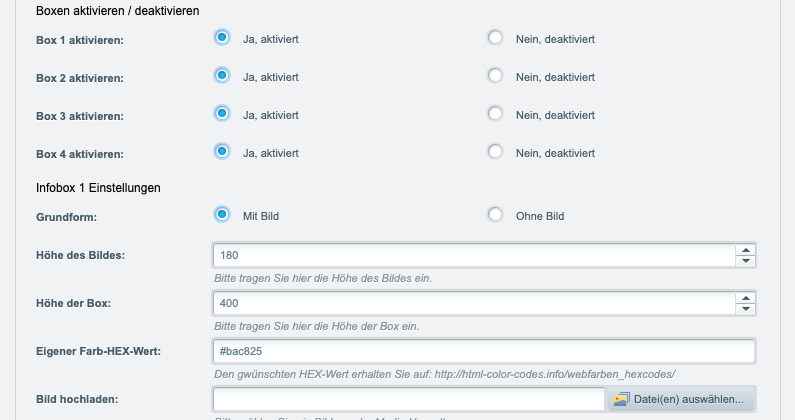Focus the Eigener Farb-HEX-Wert field
This screenshot has width=795, height=420.
tap(484, 351)
